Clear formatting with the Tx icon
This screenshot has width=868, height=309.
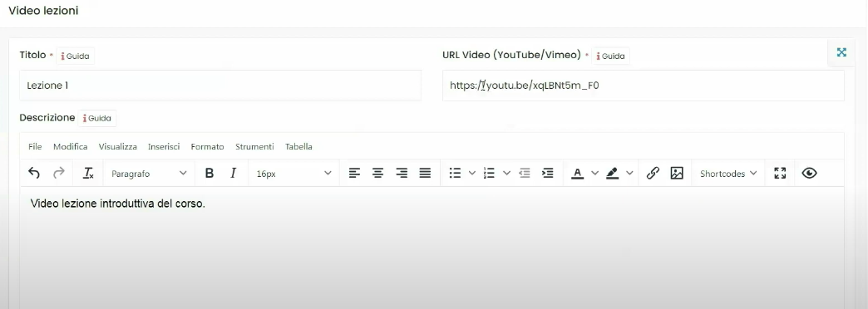tap(88, 174)
